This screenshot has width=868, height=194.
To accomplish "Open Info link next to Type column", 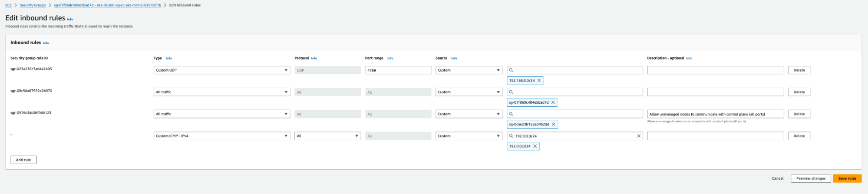I will tap(169, 58).
